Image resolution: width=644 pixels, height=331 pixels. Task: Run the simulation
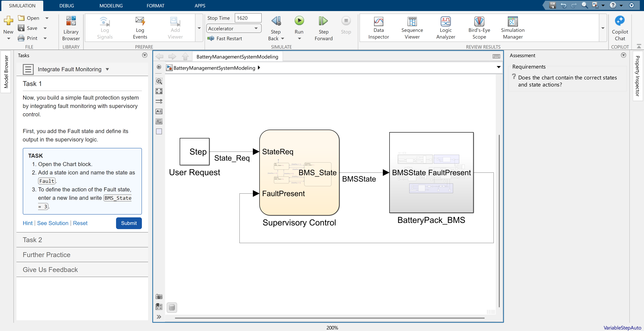coord(299,24)
